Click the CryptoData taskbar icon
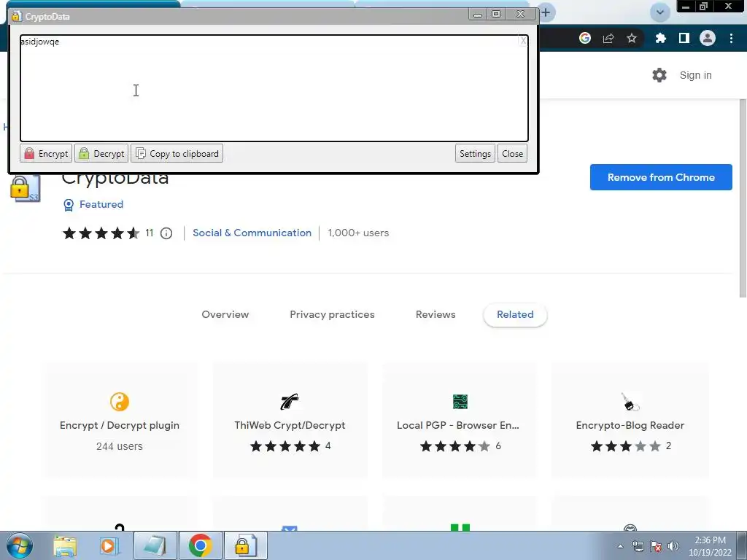747x560 pixels. tap(245, 545)
